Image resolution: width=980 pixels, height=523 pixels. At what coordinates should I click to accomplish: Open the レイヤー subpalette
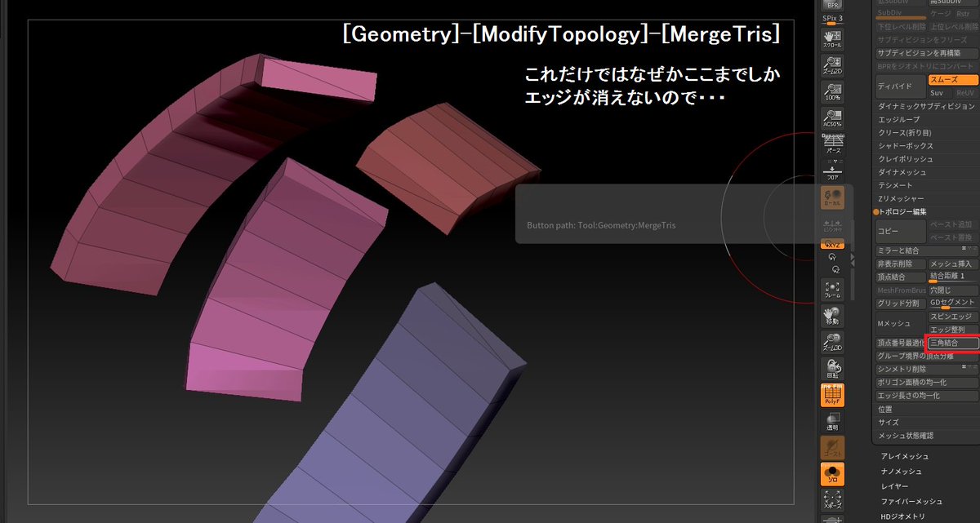point(894,485)
